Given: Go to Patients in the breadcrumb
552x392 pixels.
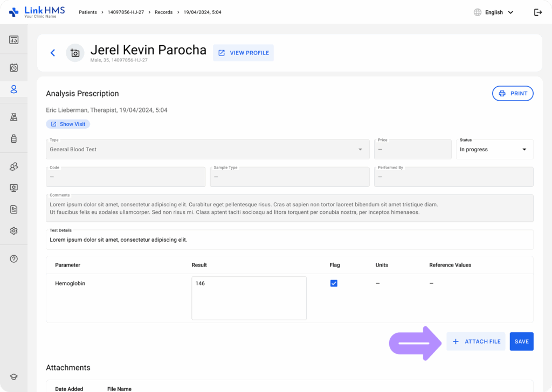Looking at the screenshot, I should pos(88,12).
